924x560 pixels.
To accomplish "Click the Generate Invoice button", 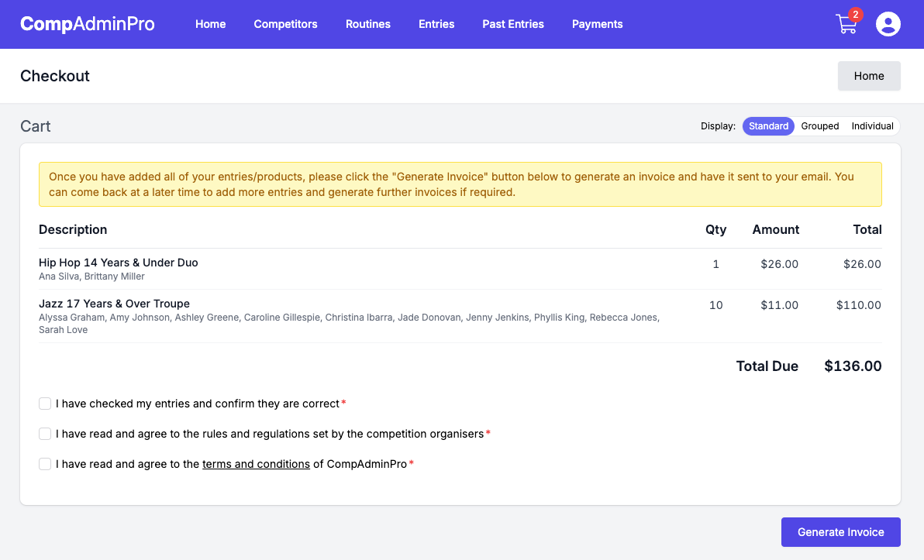I will (841, 532).
